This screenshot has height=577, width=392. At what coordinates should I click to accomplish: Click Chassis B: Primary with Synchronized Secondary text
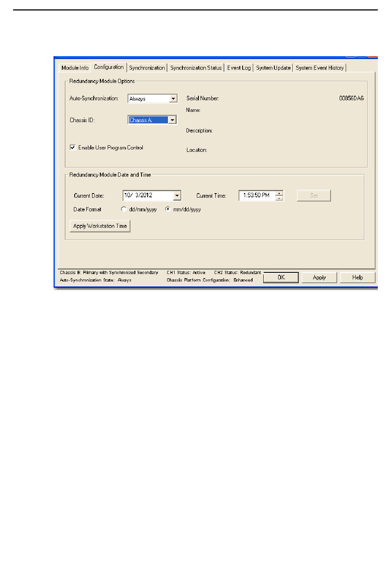click(x=109, y=272)
